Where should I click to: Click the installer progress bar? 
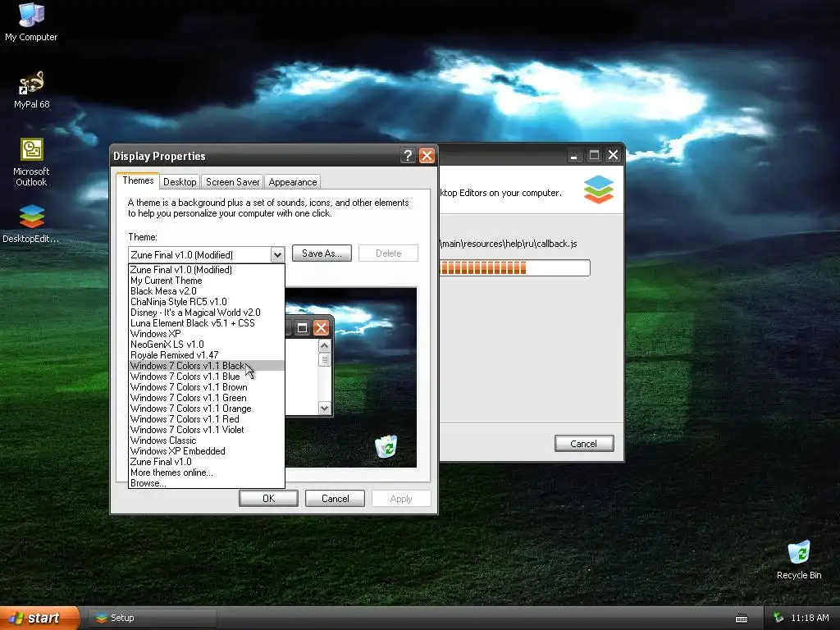click(514, 268)
